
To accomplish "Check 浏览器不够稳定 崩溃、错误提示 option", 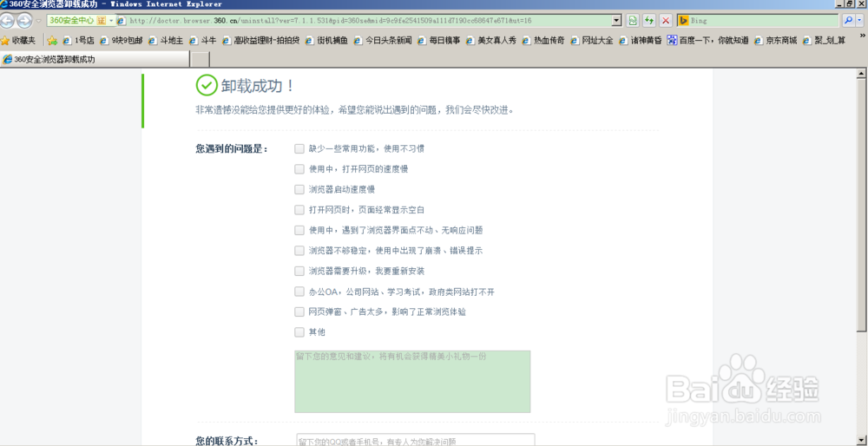I will point(299,250).
